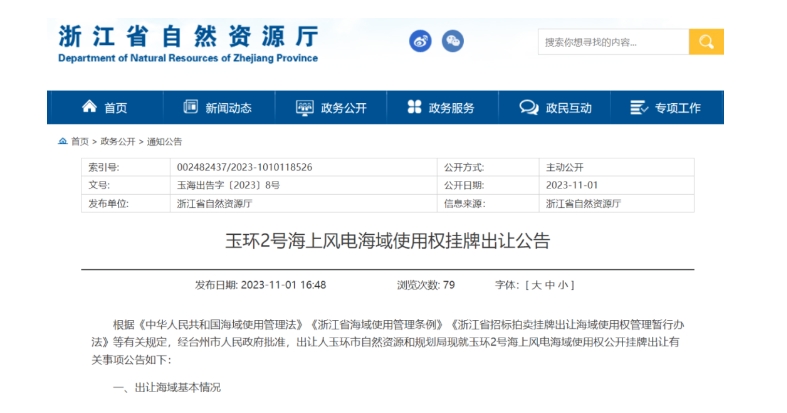Open the 政务公开 navigation menu item
787x413 pixels.
(331, 107)
